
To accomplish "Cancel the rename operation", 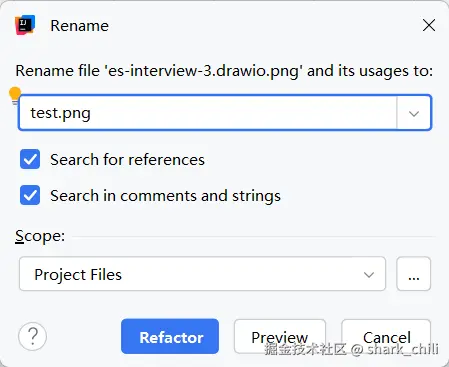I will click(386, 336).
